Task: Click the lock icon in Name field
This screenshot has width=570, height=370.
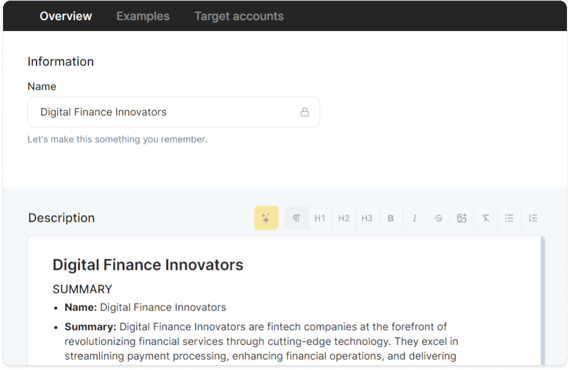Action: (305, 112)
